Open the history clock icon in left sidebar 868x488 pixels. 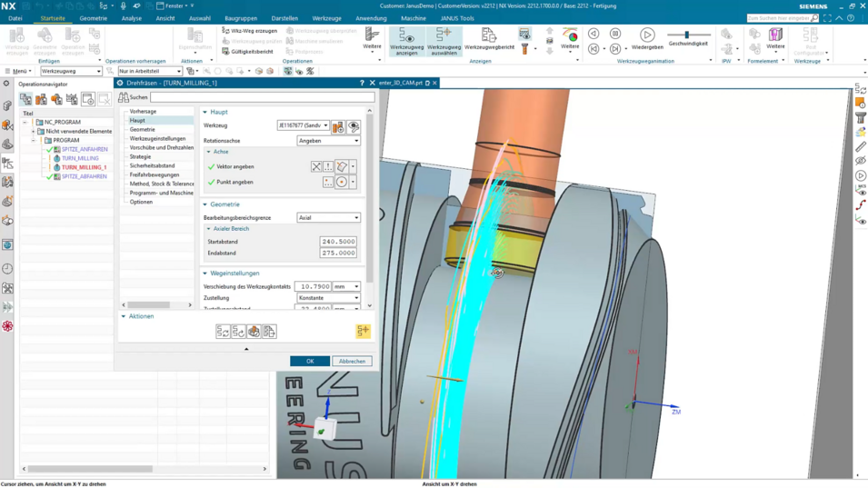(x=7, y=269)
